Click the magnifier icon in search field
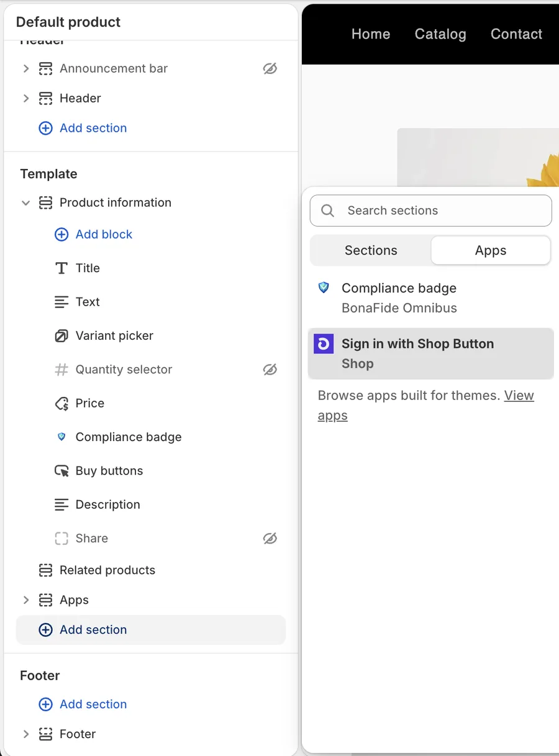Screen dimensions: 559x756 (x=328, y=211)
